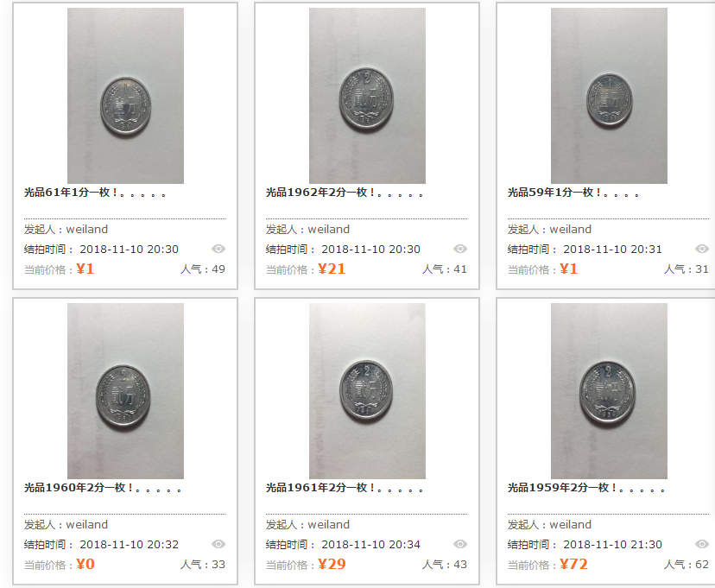The height and width of the screenshot is (588, 715).
Task: Click the eye icon on 61年1分 listing
Action: coord(218,249)
